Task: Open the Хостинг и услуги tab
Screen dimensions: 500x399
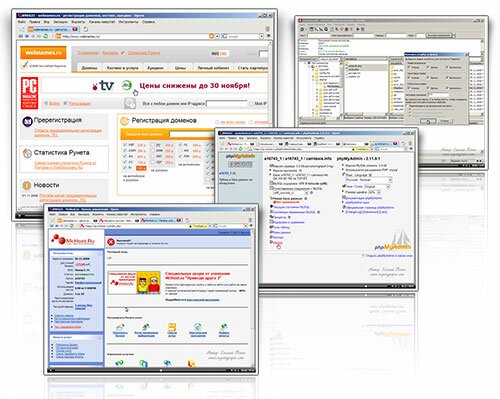Action: tap(122, 68)
